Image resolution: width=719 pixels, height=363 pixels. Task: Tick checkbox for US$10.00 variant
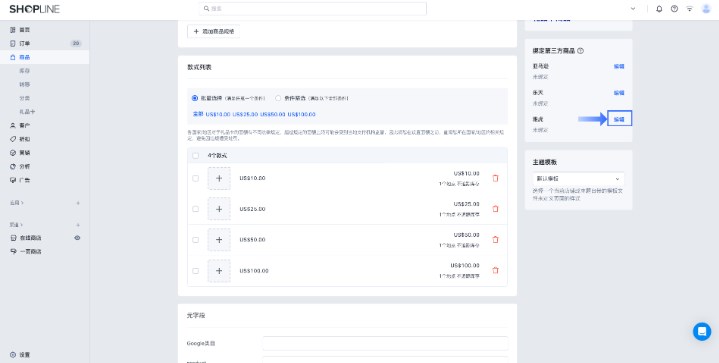[x=196, y=178]
